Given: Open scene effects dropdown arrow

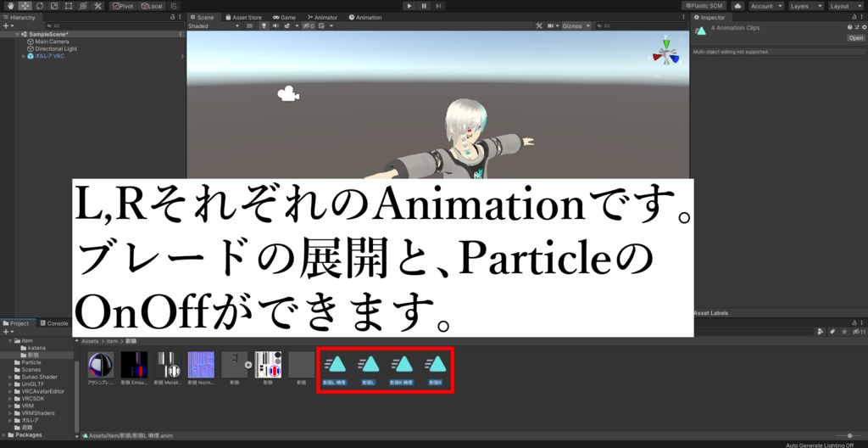Looking at the screenshot, I should [296, 25].
